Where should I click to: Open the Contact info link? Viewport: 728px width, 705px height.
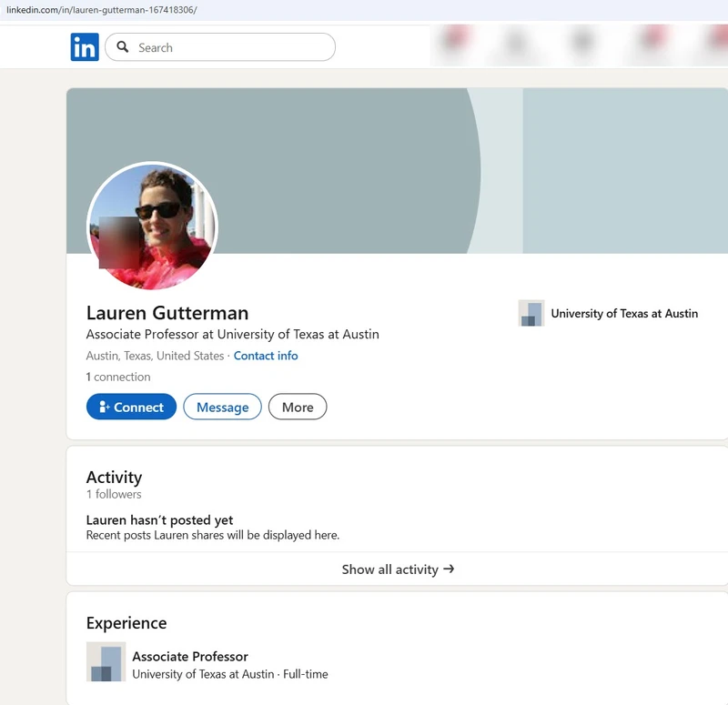266,356
